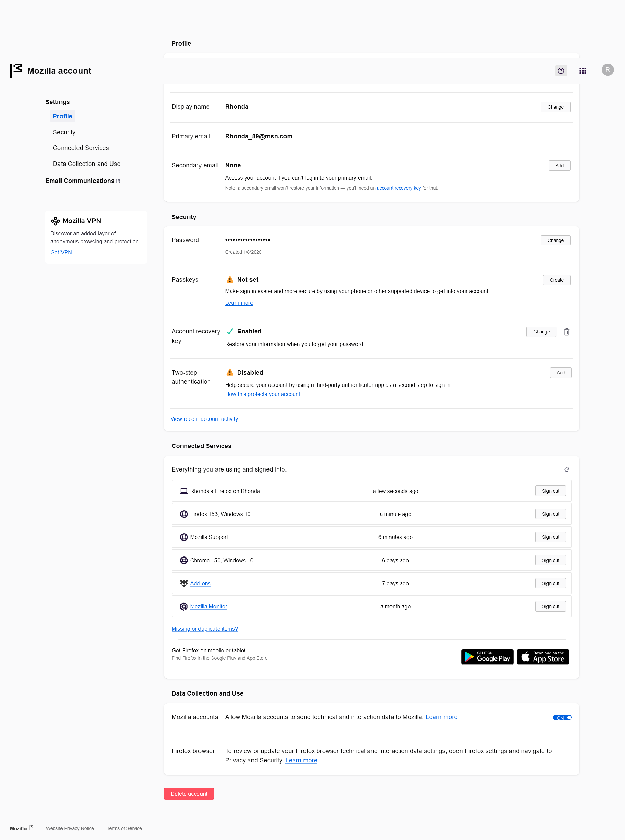Open Learn more link for Firefox browser data

tap(301, 760)
